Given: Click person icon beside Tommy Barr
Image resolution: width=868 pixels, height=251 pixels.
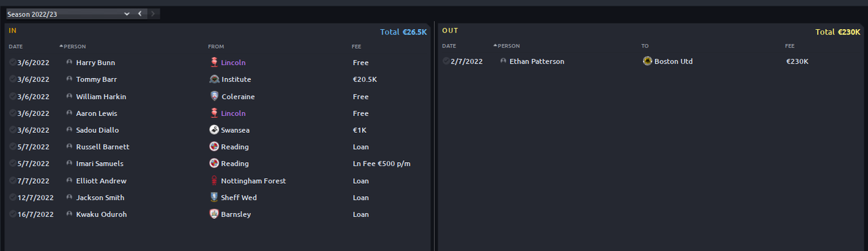Looking at the screenshot, I should pos(69,79).
